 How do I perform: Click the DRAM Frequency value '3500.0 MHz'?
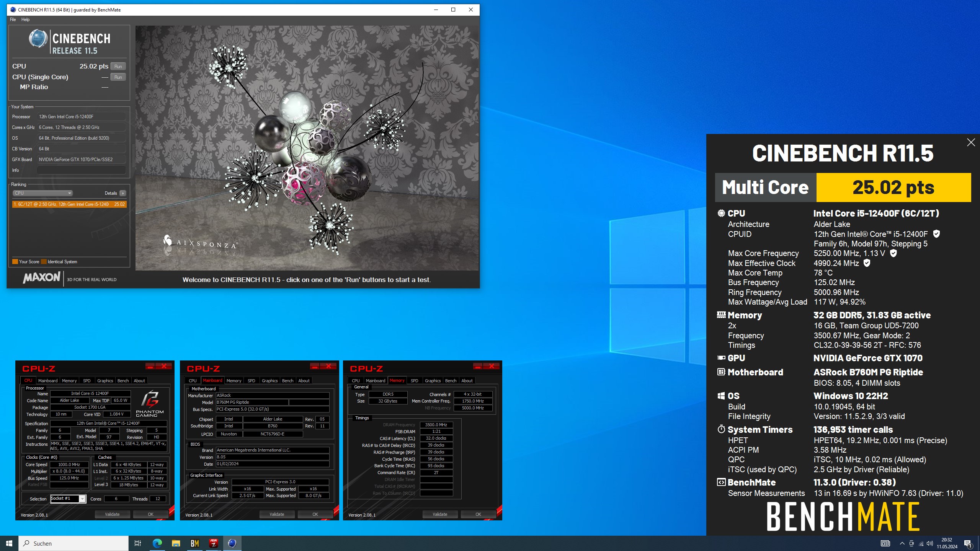pos(436,425)
